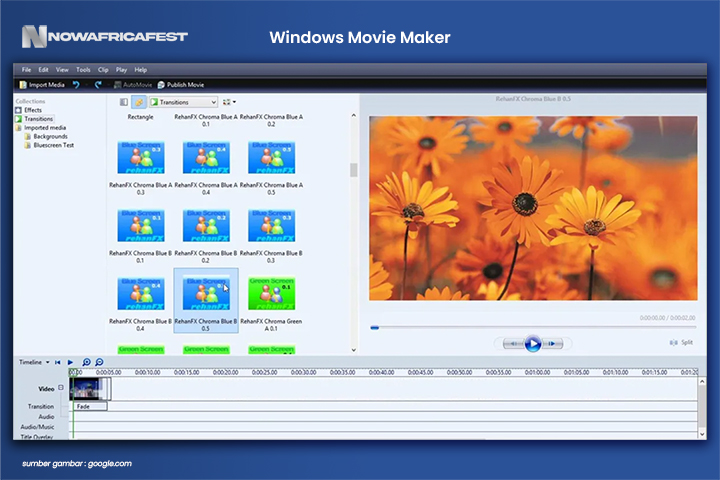Select the Fade transition on timeline
This screenshot has height=480, width=720.
(90, 407)
